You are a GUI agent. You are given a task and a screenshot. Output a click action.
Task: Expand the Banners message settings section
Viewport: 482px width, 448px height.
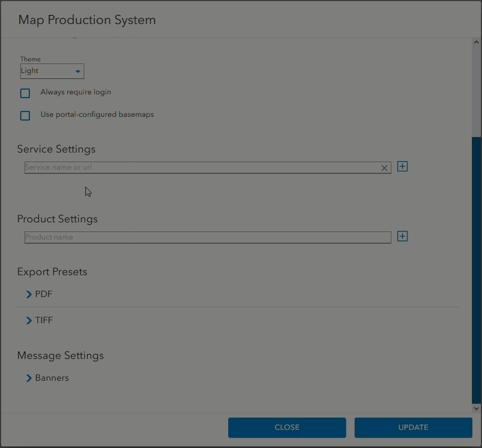52,378
